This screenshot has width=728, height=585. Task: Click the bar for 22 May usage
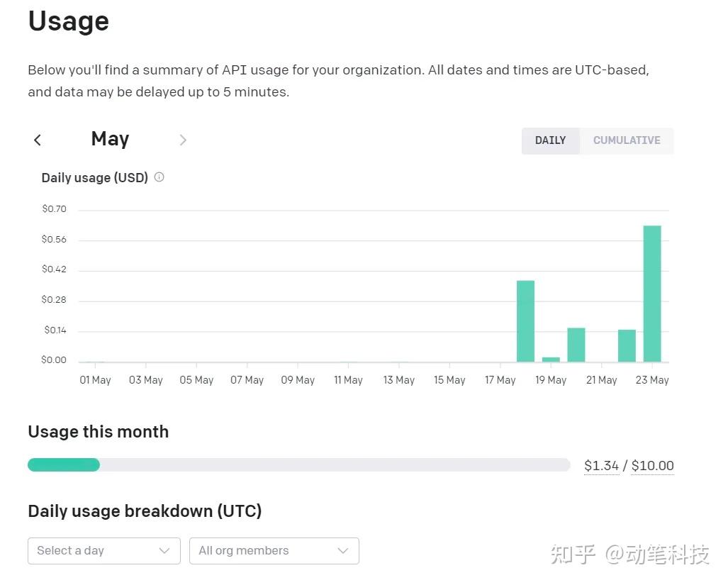(627, 345)
